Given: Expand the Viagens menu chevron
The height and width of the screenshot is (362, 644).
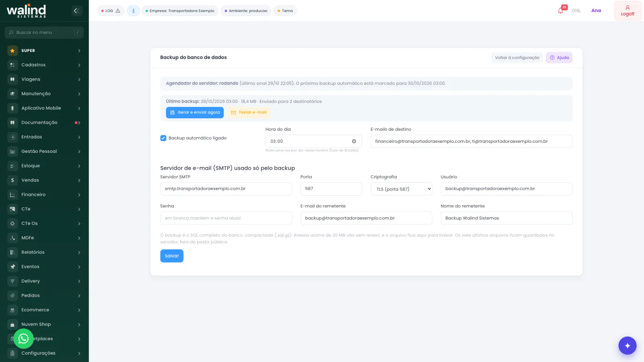Looking at the screenshot, I should coord(79,80).
